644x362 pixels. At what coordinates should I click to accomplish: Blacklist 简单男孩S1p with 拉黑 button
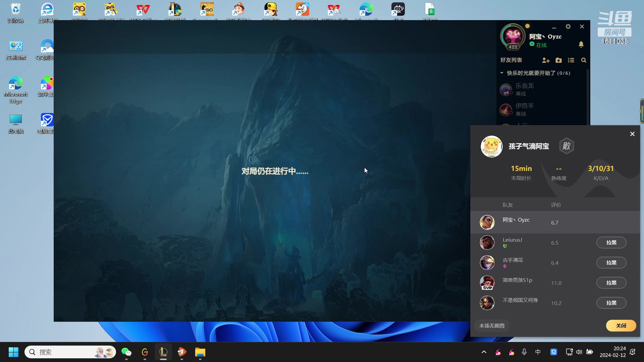(x=611, y=283)
